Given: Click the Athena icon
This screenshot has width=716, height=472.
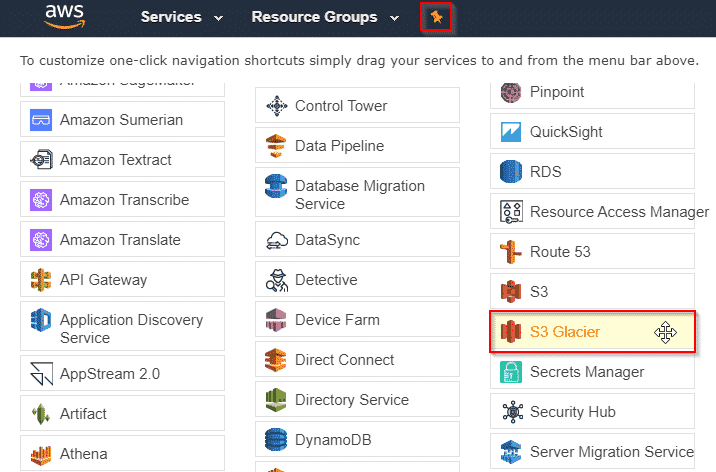Looking at the screenshot, I should click(x=41, y=455).
